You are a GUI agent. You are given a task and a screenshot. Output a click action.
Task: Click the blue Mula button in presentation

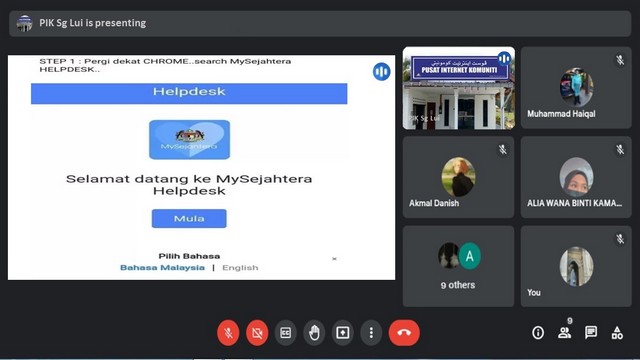pyautogui.click(x=189, y=218)
